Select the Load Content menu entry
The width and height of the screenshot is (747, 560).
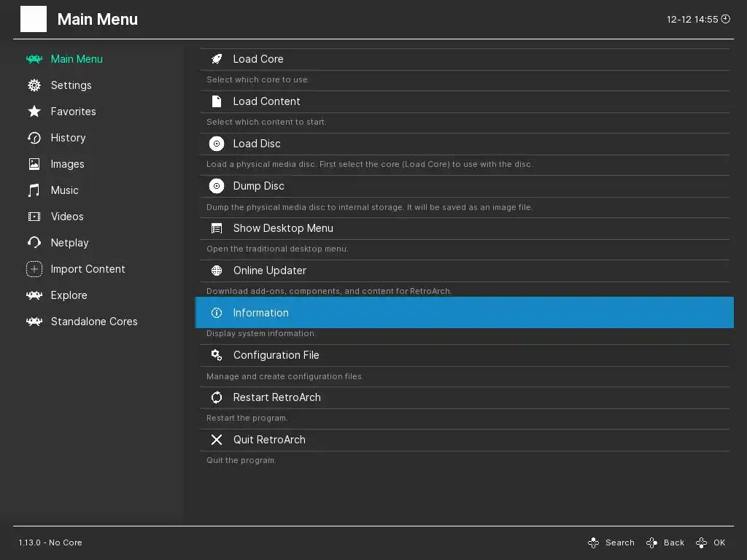[x=266, y=101]
